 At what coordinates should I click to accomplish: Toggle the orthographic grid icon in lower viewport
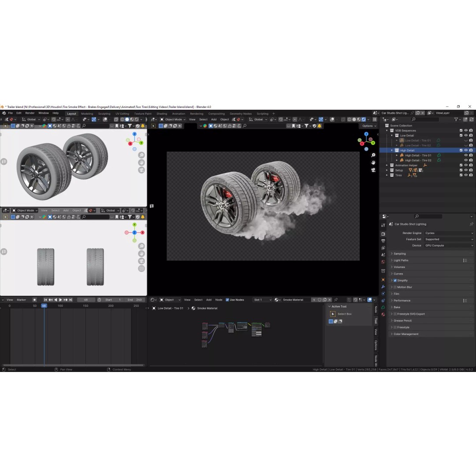[x=141, y=268]
